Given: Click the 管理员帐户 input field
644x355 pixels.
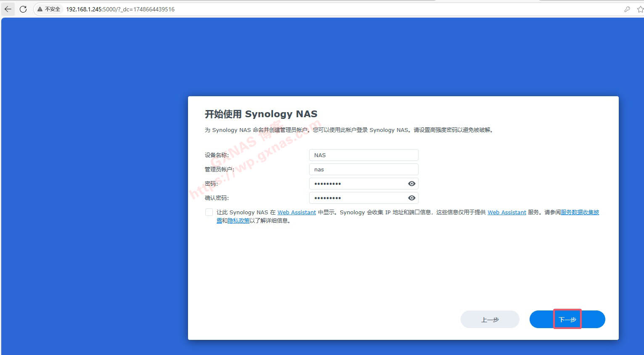Looking at the screenshot, I should (x=363, y=169).
